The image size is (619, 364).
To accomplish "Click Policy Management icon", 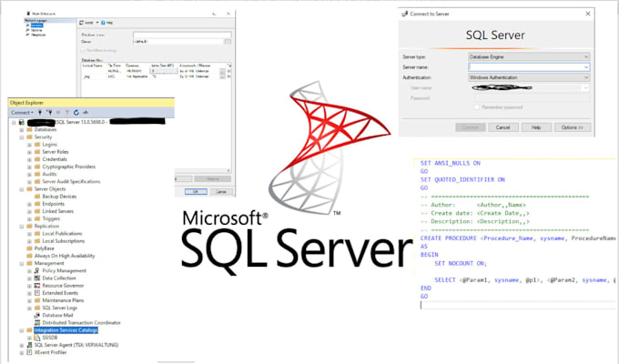I will coord(37,271).
